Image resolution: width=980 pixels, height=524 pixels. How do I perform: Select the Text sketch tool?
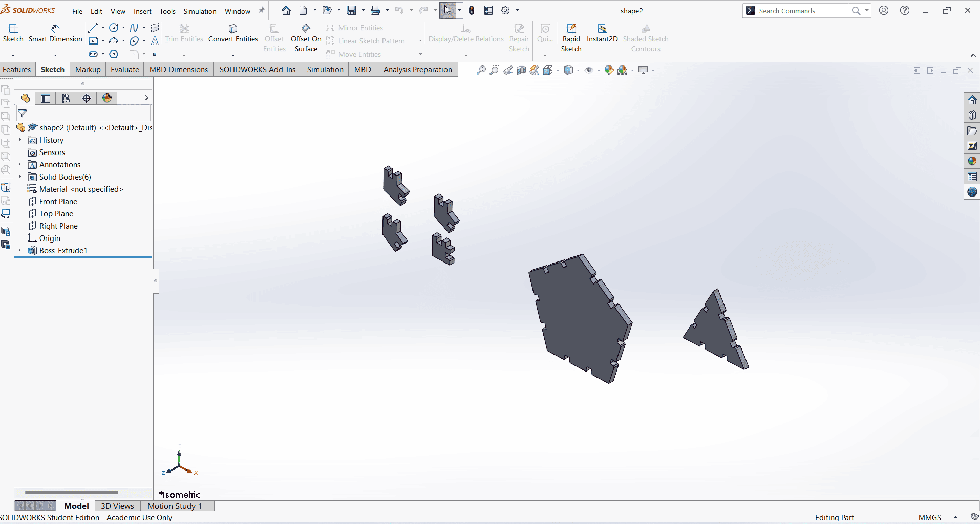(x=155, y=41)
